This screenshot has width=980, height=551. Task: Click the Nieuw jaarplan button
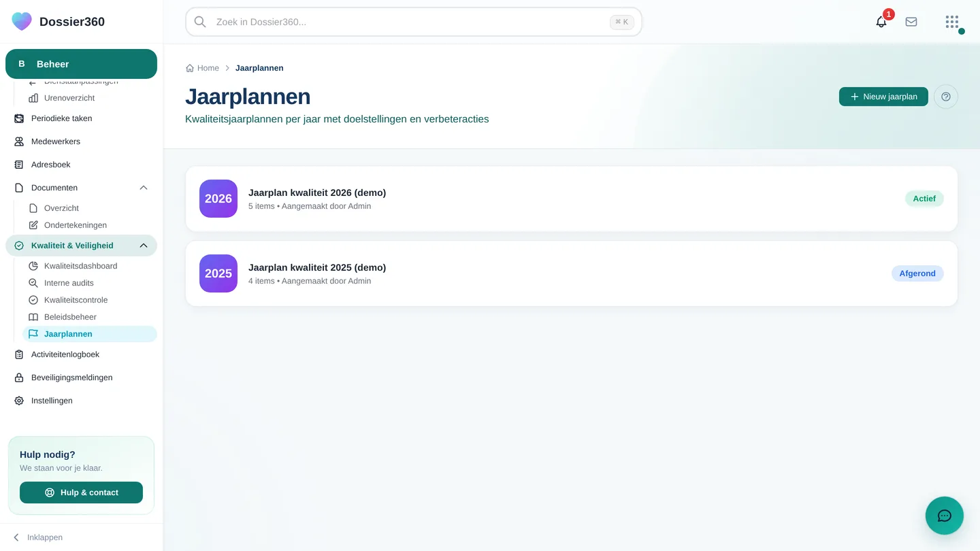click(883, 97)
